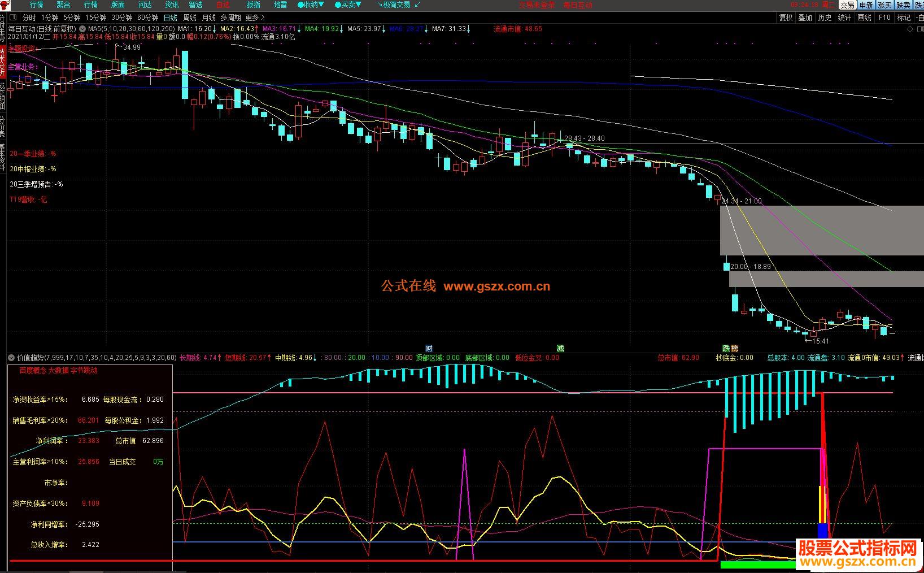Click the 减 marker on date axis

[x=560, y=348]
